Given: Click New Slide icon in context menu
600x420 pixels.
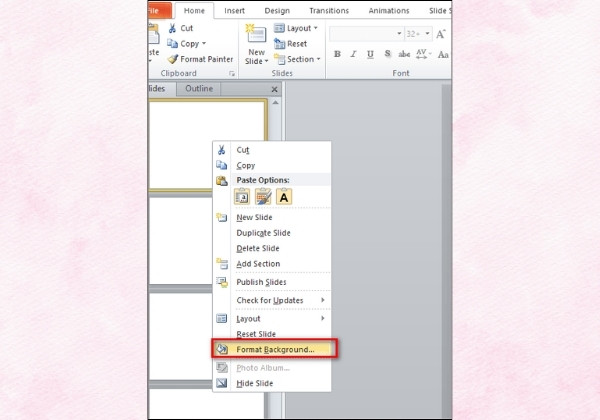Looking at the screenshot, I should coord(222,217).
